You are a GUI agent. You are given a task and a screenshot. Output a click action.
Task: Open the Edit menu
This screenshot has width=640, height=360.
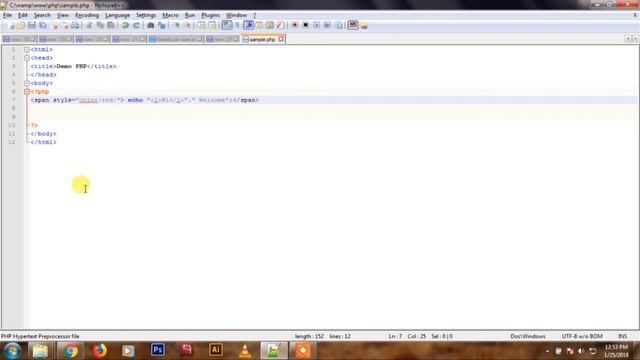(23, 15)
